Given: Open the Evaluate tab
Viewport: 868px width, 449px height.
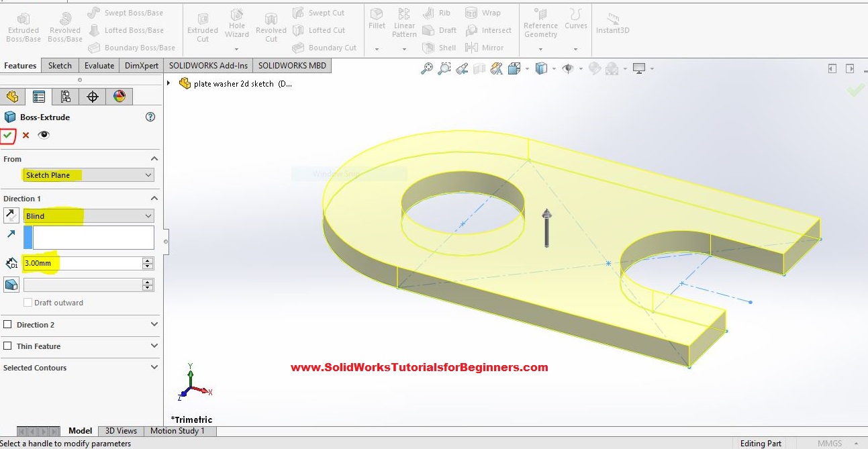Looking at the screenshot, I should pos(99,66).
